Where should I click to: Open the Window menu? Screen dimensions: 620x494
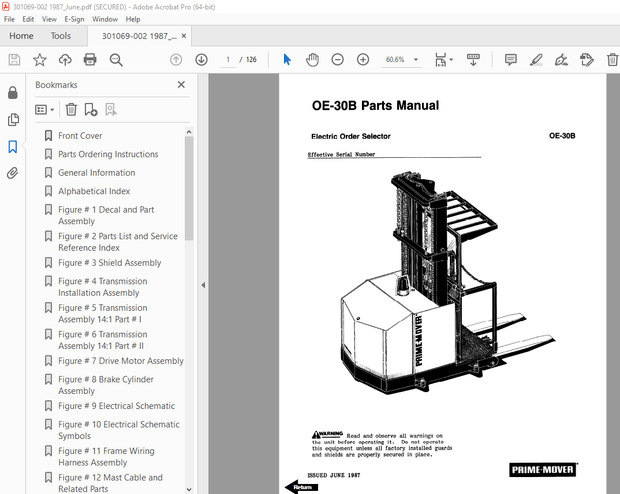(105, 19)
